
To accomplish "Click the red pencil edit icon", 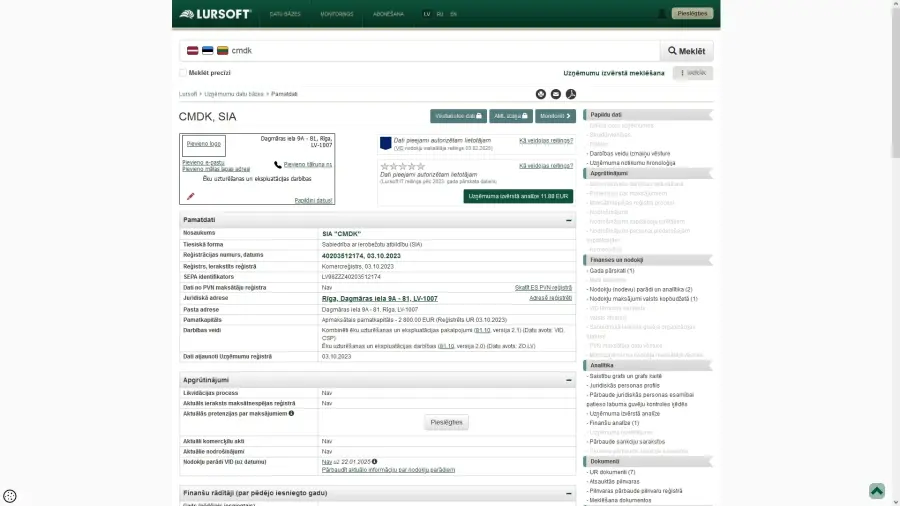I will point(191,196).
